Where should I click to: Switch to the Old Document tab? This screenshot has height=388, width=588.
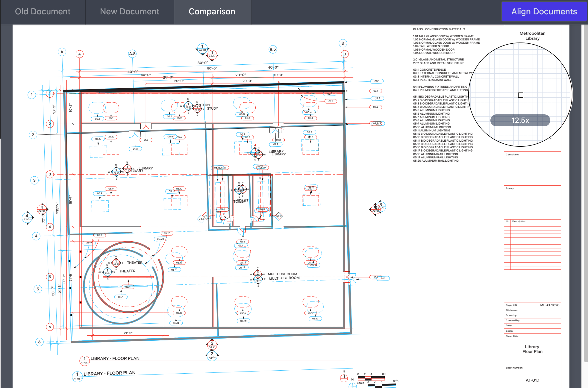tap(43, 12)
